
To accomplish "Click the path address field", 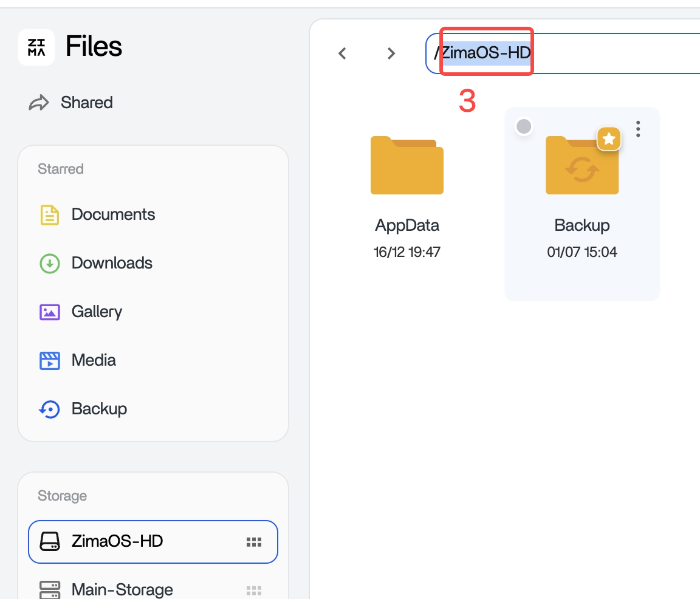I will tap(608, 53).
